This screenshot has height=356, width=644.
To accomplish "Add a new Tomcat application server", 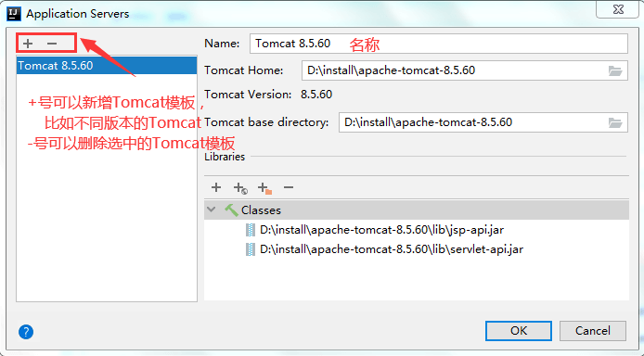I will click(28, 43).
